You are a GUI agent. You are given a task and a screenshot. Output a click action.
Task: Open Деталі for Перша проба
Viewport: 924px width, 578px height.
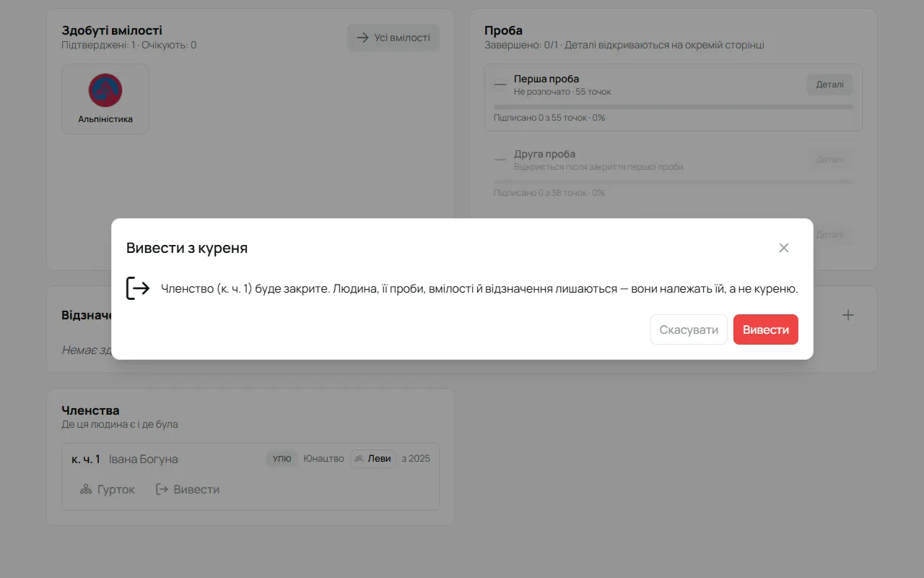coord(829,85)
